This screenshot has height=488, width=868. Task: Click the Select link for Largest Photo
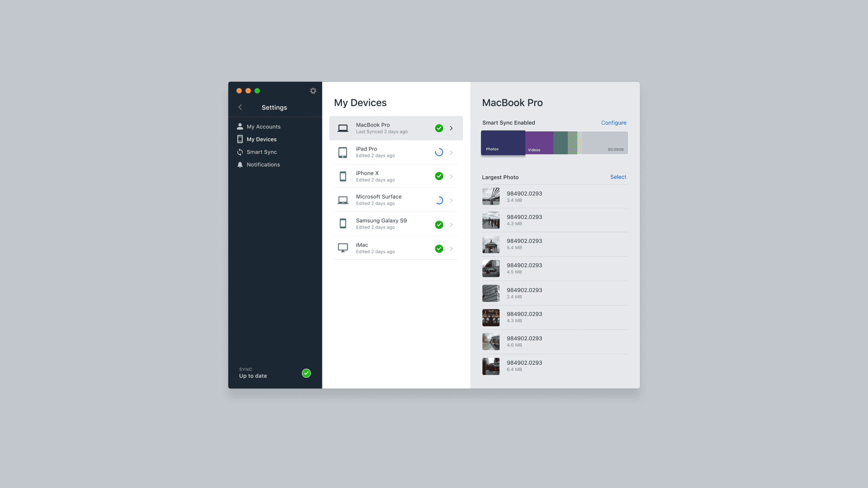pos(618,176)
